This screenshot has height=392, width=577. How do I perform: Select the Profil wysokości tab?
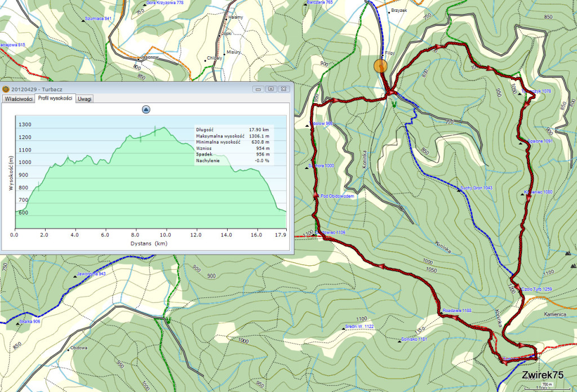click(55, 99)
